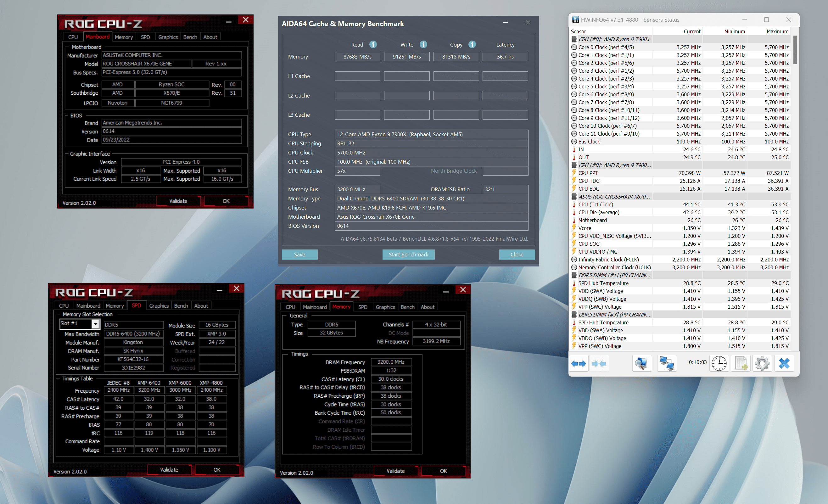The width and height of the screenshot is (828, 504).
Task: Click the start logging sheet icon
Action: click(741, 364)
